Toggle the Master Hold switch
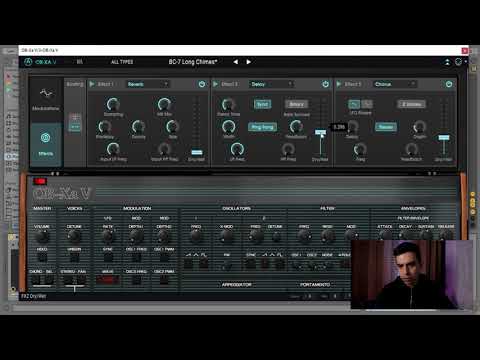 [x=42, y=257]
